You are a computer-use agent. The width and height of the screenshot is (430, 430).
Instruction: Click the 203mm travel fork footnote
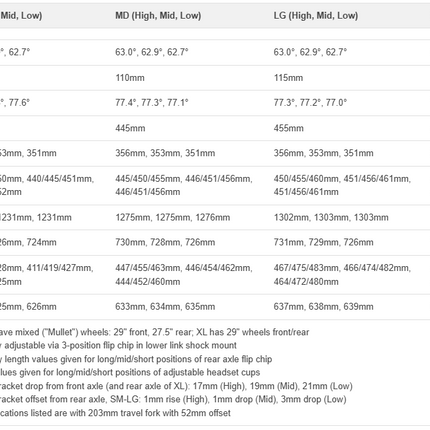115,413
